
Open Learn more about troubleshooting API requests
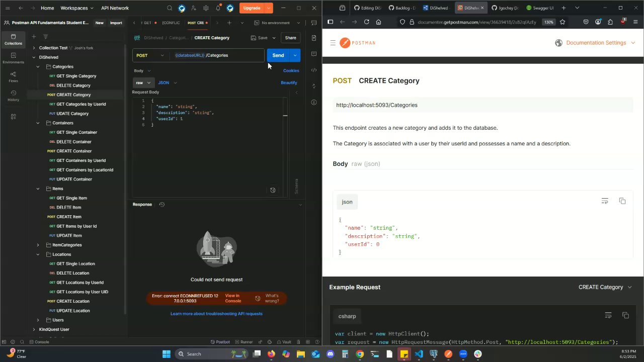pos(216,314)
